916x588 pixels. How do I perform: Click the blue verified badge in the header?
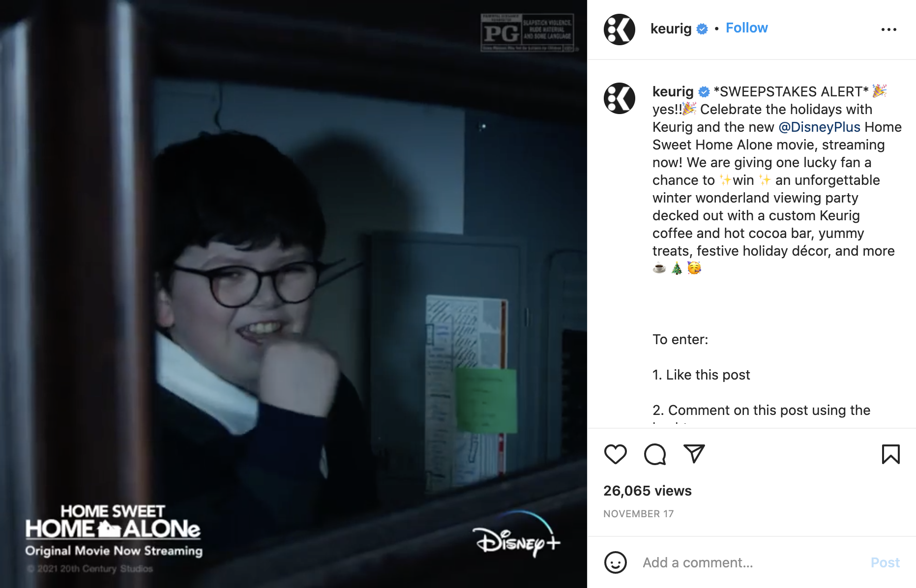point(703,29)
